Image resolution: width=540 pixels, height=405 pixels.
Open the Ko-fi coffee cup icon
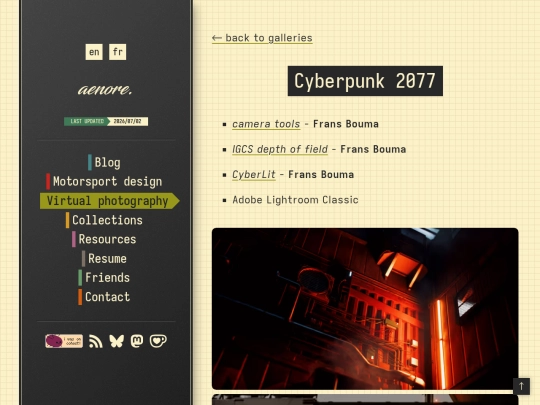(158, 341)
